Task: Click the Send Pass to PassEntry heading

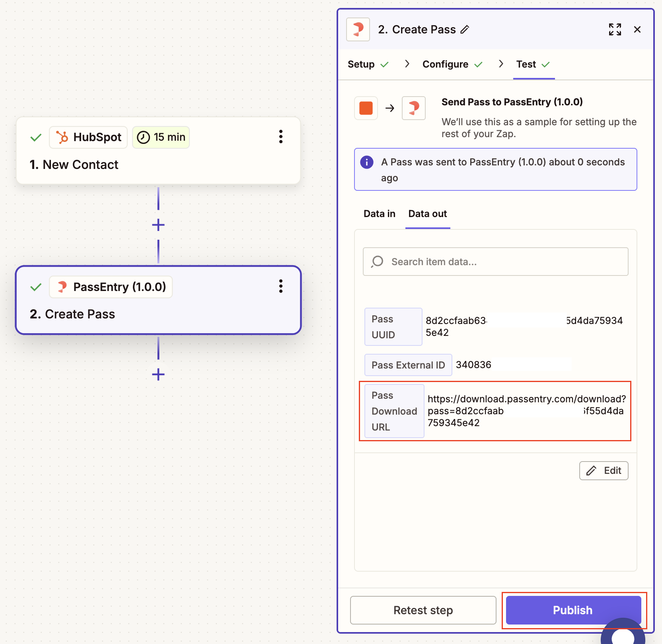Action: pyautogui.click(x=512, y=102)
